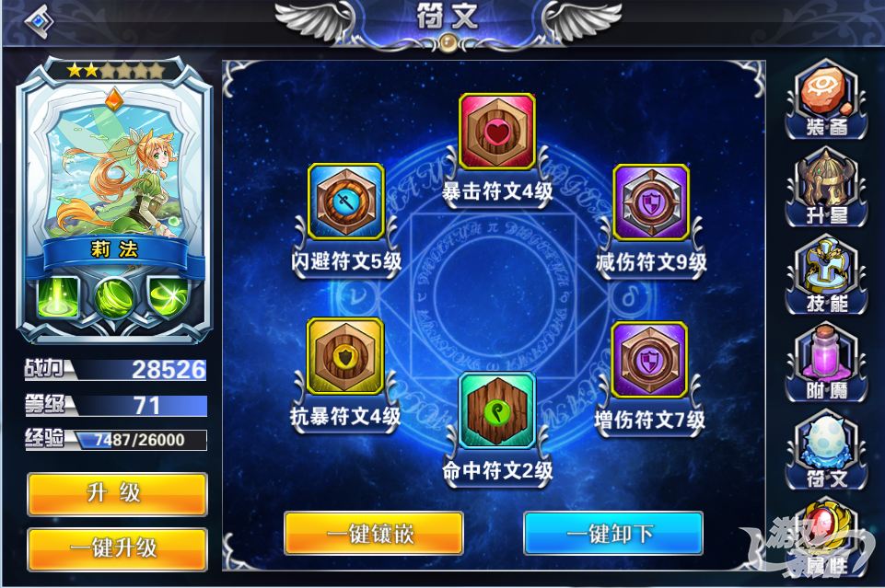This screenshot has width=885, height=588.
Task: Switch to the 附魔 enchant tab
Action: tap(826, 363)
